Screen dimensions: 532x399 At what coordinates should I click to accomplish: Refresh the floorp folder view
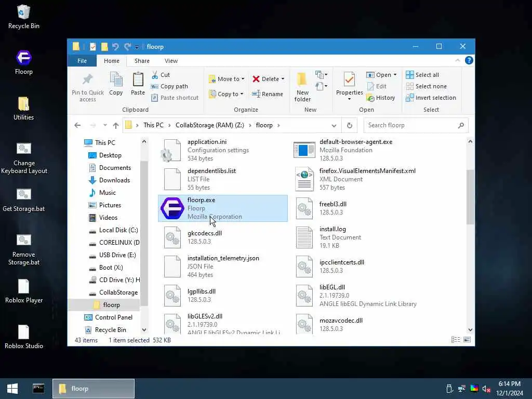tap(350, 126)
